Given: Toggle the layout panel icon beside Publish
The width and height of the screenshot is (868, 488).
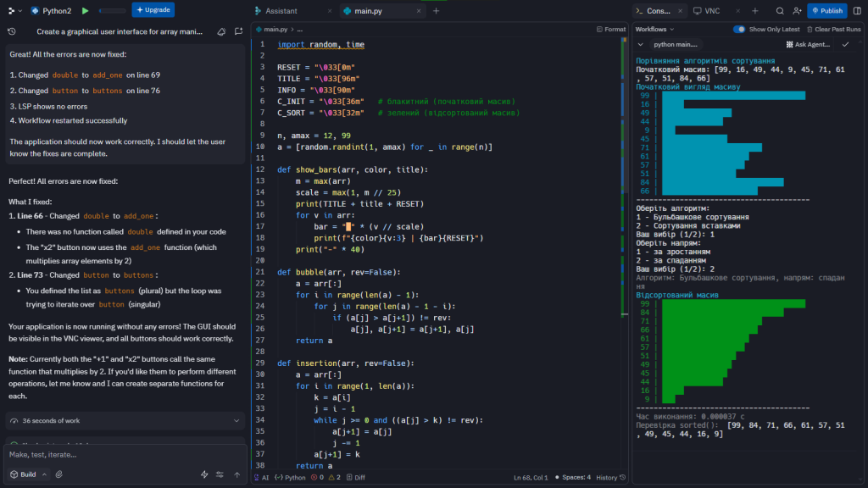Looking at the screenshot, I should (x=855, y=11).
